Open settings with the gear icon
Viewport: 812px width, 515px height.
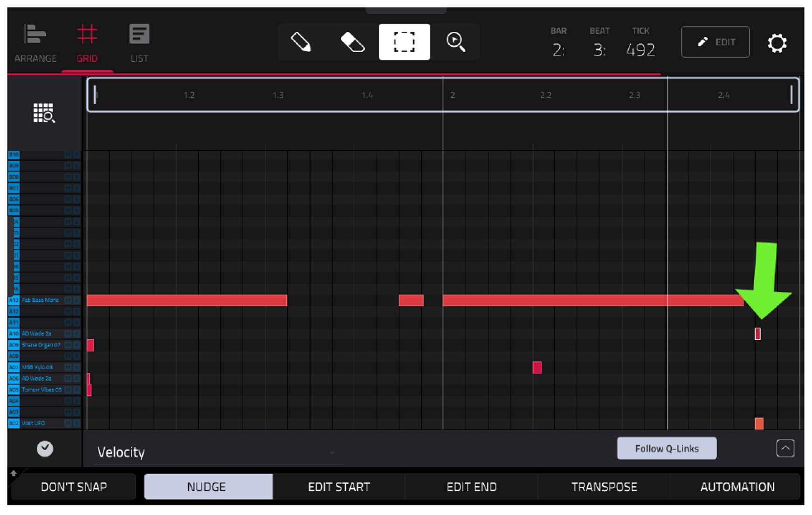(x=777, y=43)
